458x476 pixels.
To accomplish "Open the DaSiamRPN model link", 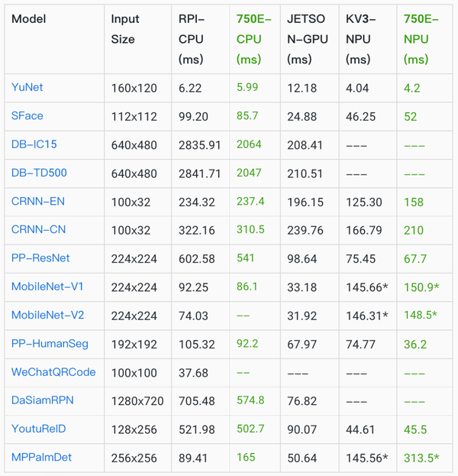I will 43,400.
